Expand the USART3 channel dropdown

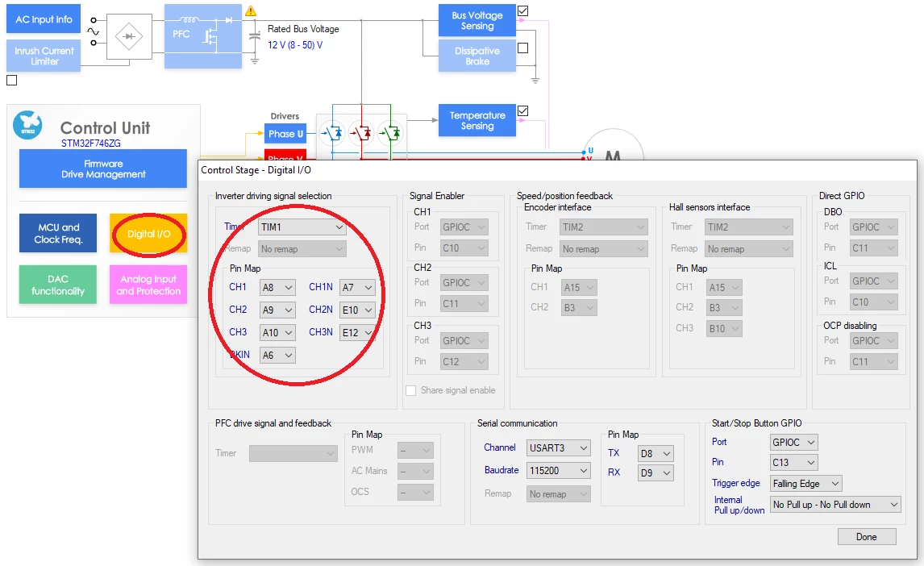[x=558, y=447]
